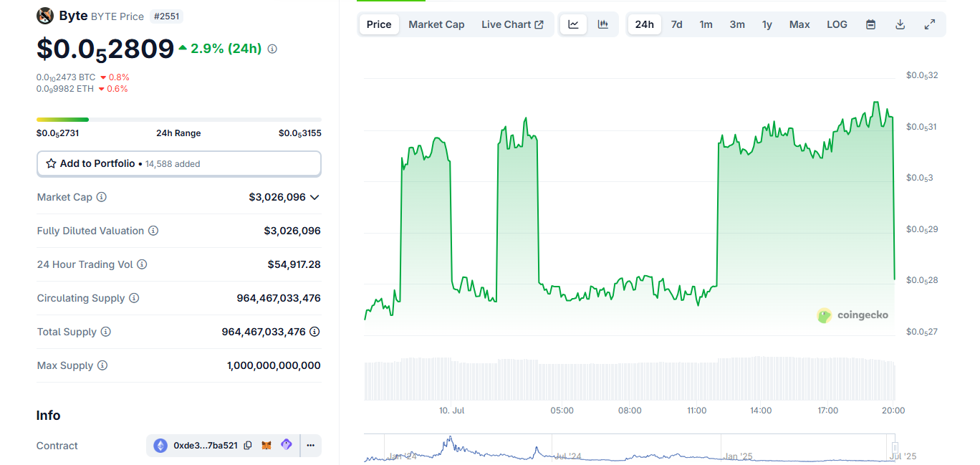Select the 1y time range
This screenshot has width=980, height=465.
767,24
